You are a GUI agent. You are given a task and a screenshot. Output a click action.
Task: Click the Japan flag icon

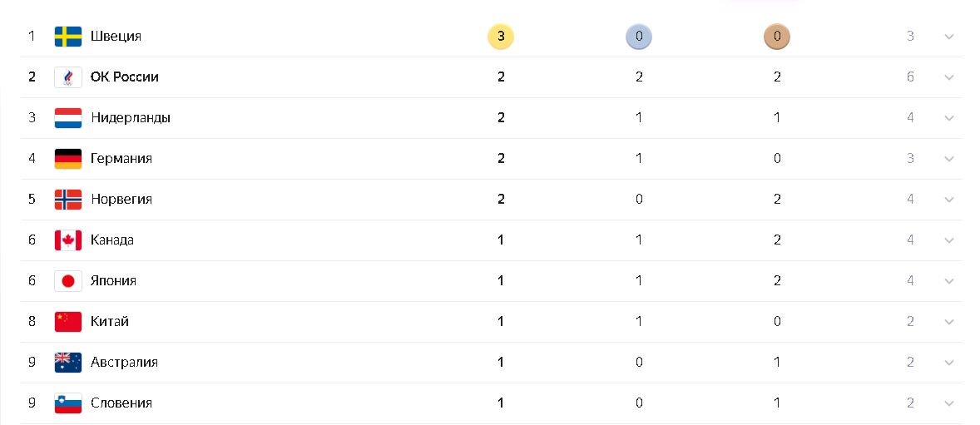pos(68,280)
